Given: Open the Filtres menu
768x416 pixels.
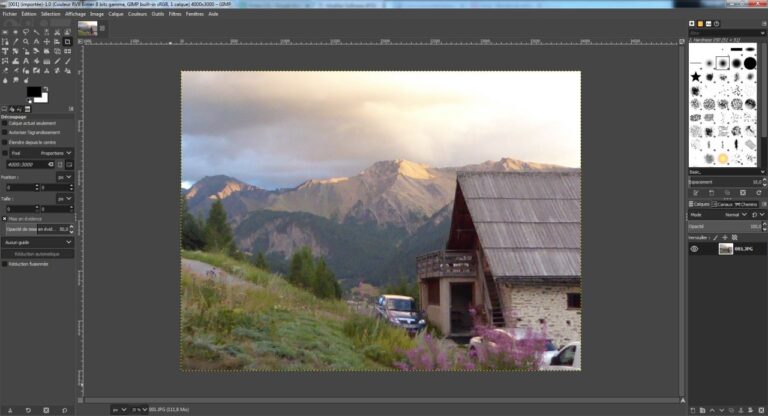Looking at the screenshot, I should (175, 14).
